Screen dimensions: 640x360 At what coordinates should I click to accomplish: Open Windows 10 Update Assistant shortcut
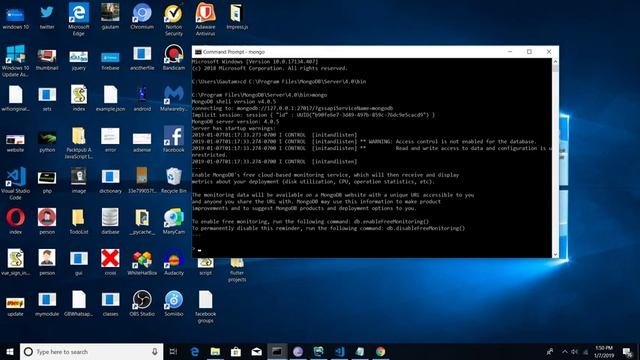[x=16, y=61]
